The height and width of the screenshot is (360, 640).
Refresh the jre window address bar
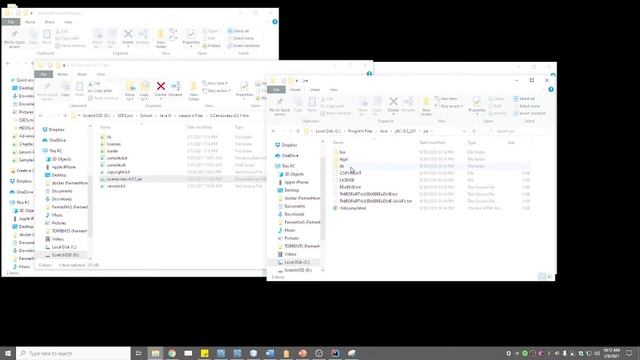tap(474, 131)
